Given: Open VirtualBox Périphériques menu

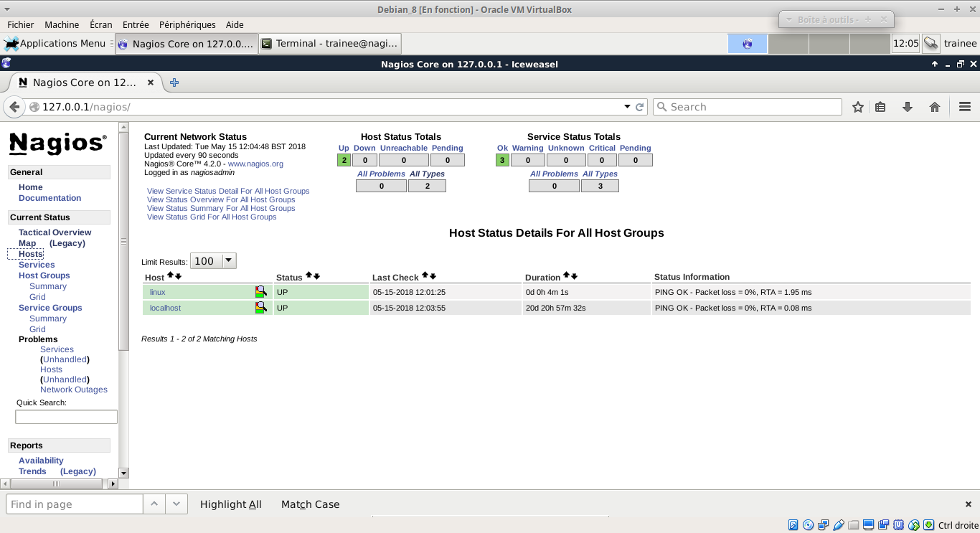Looking at the screenshot, I should [x=187, y=24].
